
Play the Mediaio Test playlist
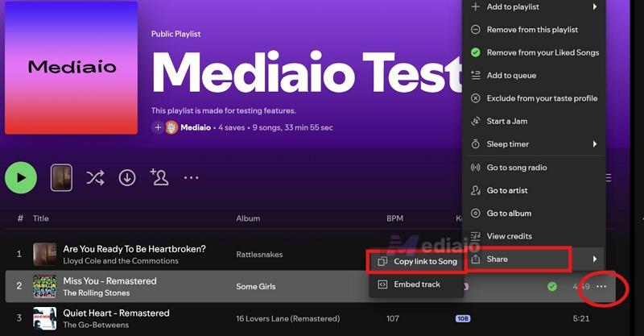coord(21,177)
